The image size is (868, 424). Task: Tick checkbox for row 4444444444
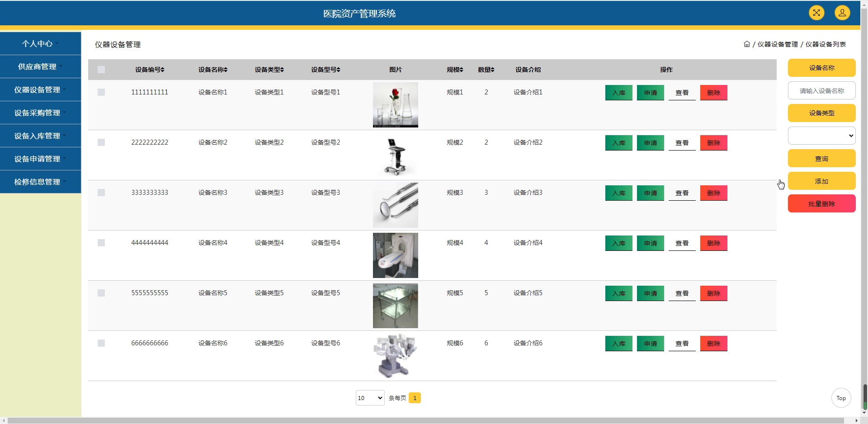coord(101,243)
